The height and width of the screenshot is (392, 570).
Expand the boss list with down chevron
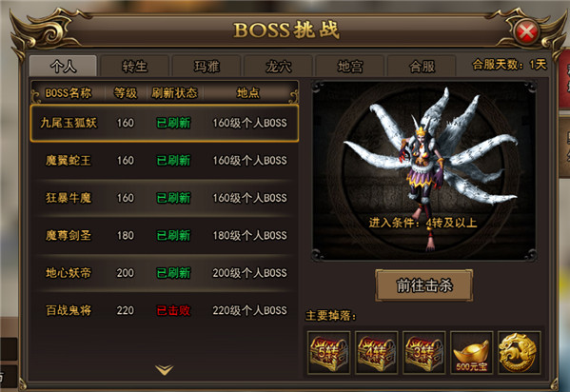tap(165, 370)
